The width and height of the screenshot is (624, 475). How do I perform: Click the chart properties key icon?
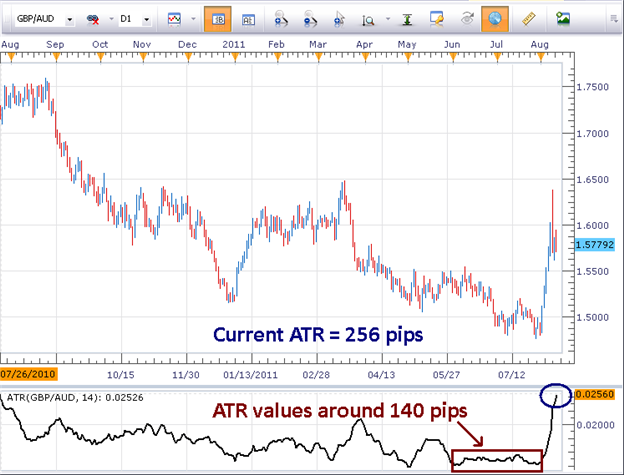click(x=437, y=19)
